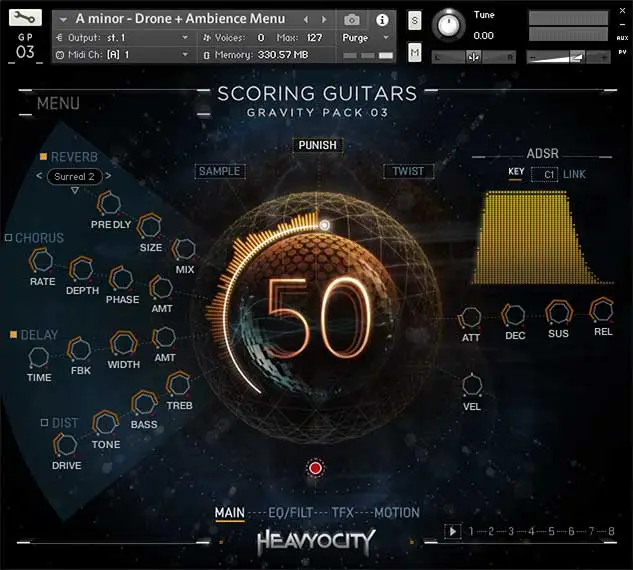Click the Dist DRIVE knob
This screenshot has height=570, width=633.
(65, 445)
